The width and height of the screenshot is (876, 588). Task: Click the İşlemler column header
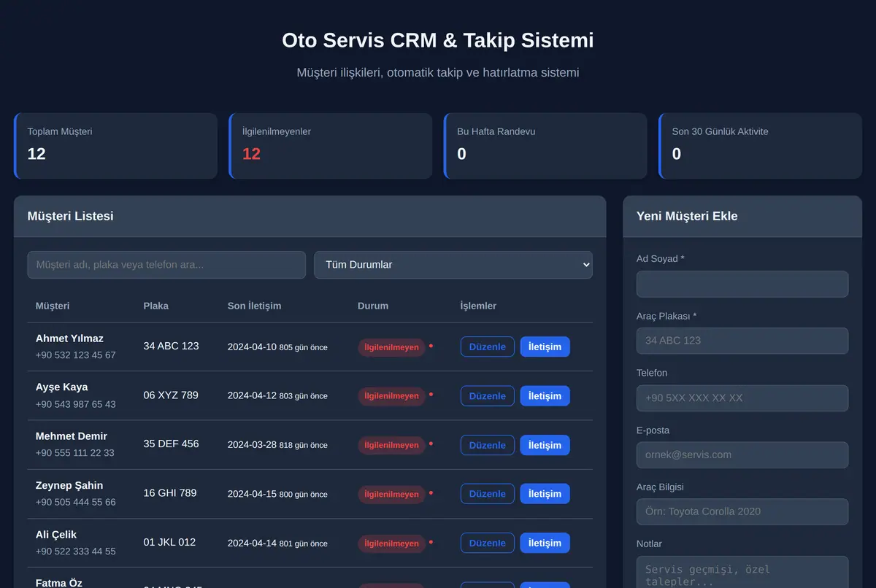(478, 306)
